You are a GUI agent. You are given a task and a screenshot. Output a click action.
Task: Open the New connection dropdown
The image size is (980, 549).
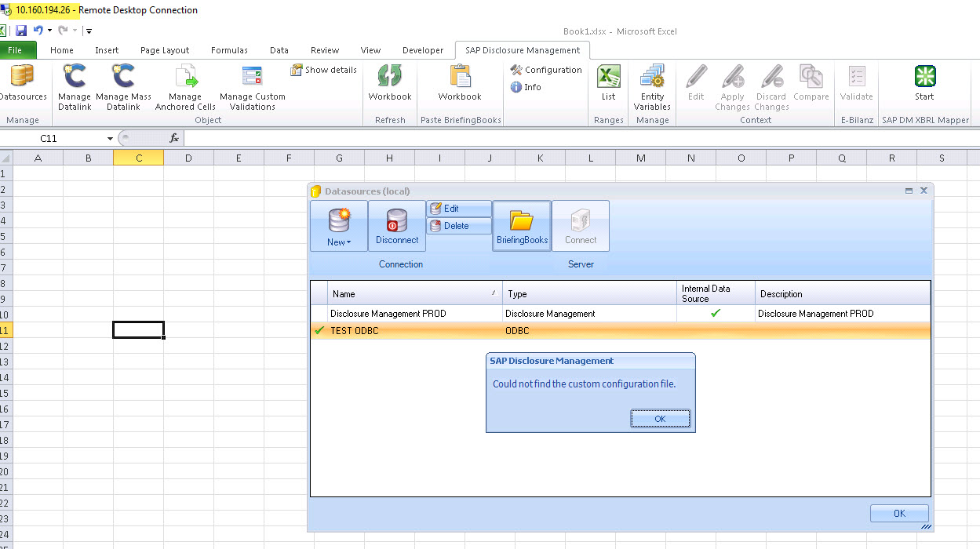(x=339, y=226)
